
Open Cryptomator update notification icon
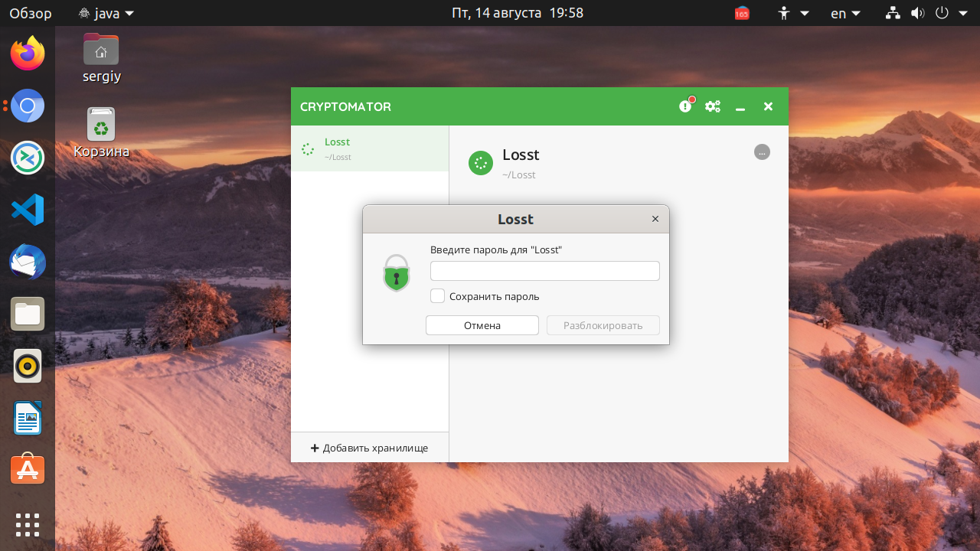pos(685,106)
